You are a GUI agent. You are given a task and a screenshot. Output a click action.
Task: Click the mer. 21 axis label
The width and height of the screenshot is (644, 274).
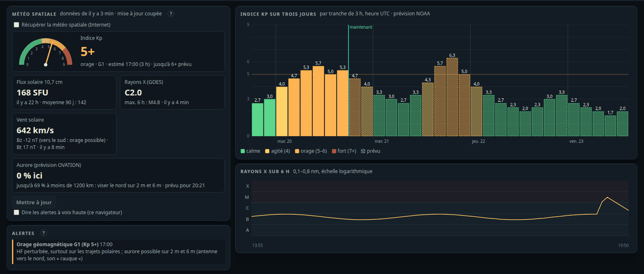coord(382,141)
